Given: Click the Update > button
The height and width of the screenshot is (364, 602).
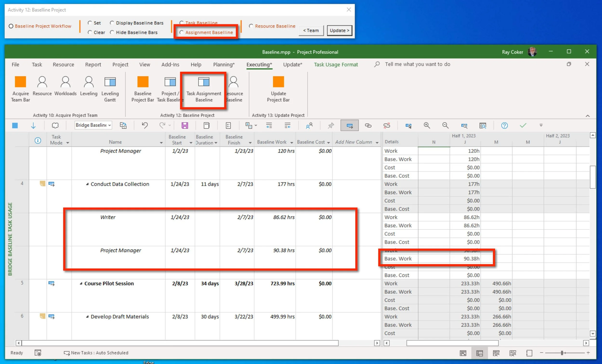Looking at the screenshot, I should (339, 31).
